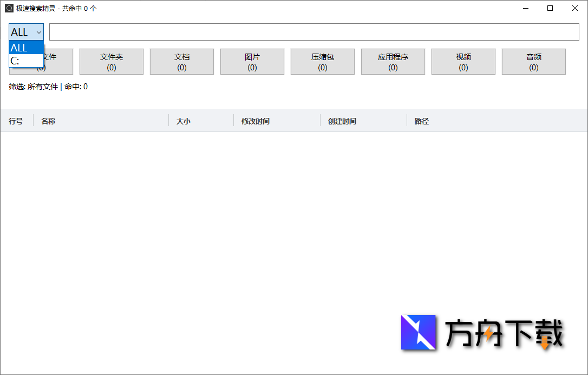Sort results by the 大小 column

[184, 121]
